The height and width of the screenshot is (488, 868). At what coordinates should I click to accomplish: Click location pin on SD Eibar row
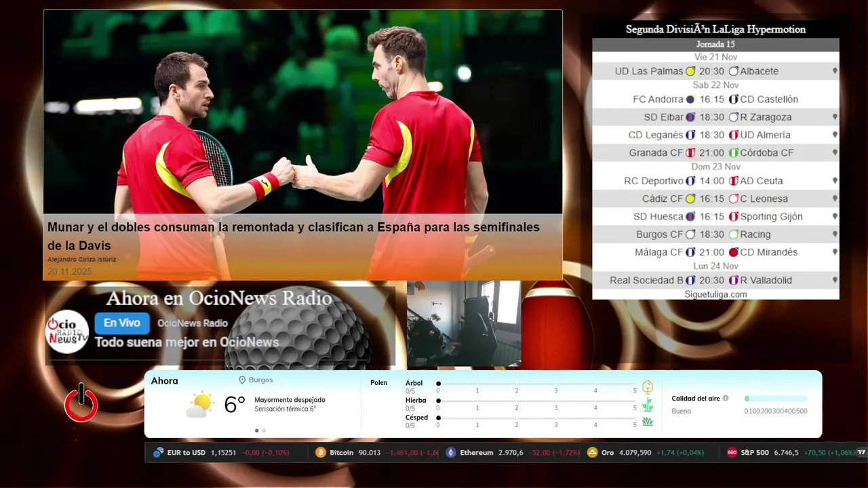[x=835, y=117]
